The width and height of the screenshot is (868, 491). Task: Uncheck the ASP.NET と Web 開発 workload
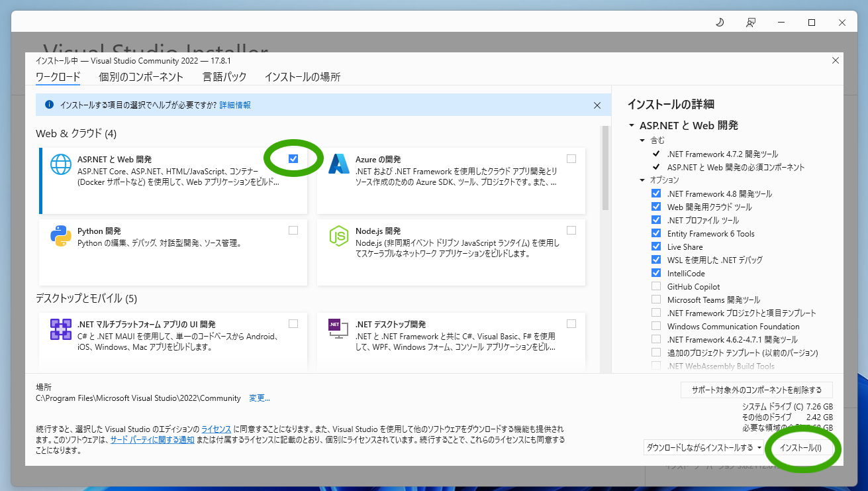[293, 159]
